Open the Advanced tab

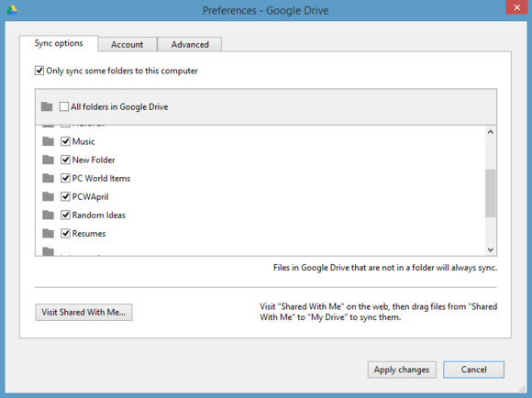tap(190, 44)
